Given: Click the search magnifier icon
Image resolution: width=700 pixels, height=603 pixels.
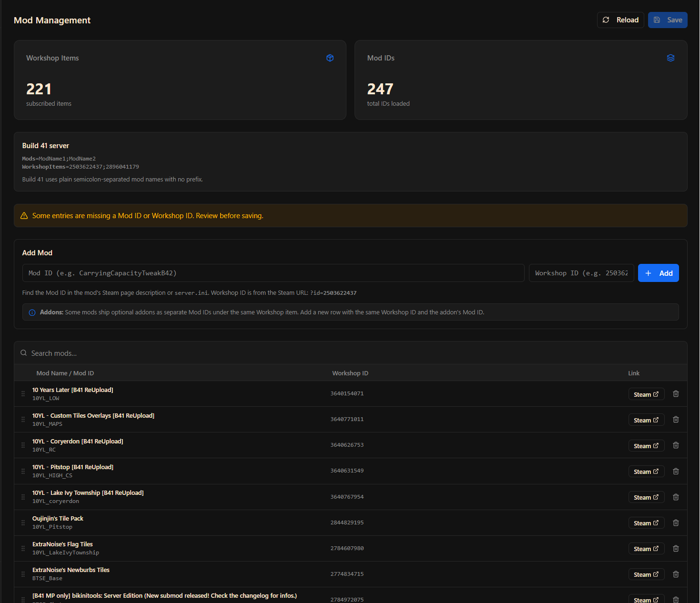Looking at the screenshot, I should 23,353.
